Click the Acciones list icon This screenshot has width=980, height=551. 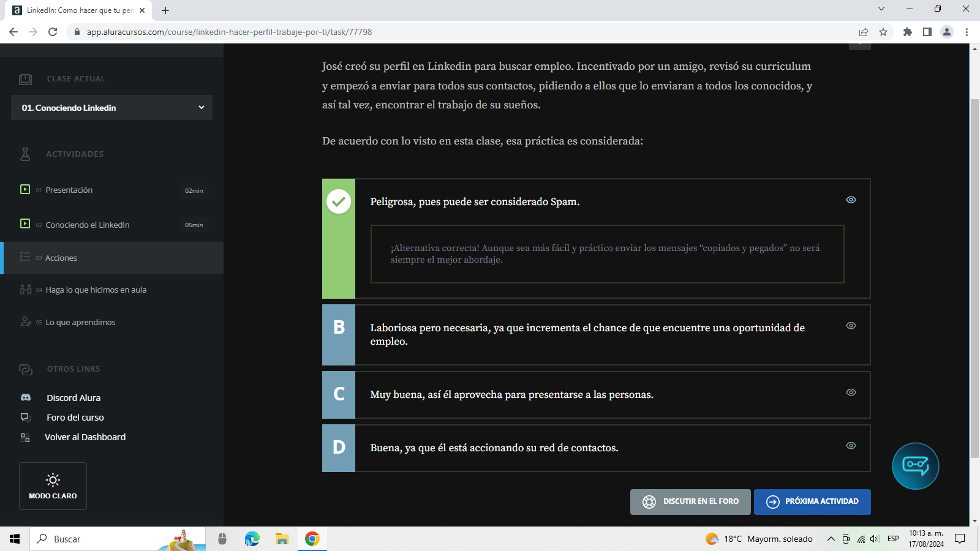[25, 257]
